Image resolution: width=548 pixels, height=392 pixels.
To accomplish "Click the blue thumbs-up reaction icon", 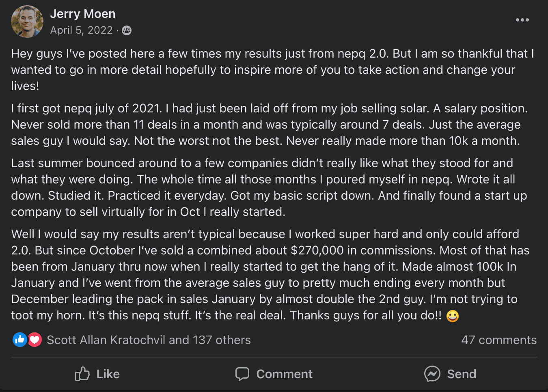I will click(x=19, y=340).
